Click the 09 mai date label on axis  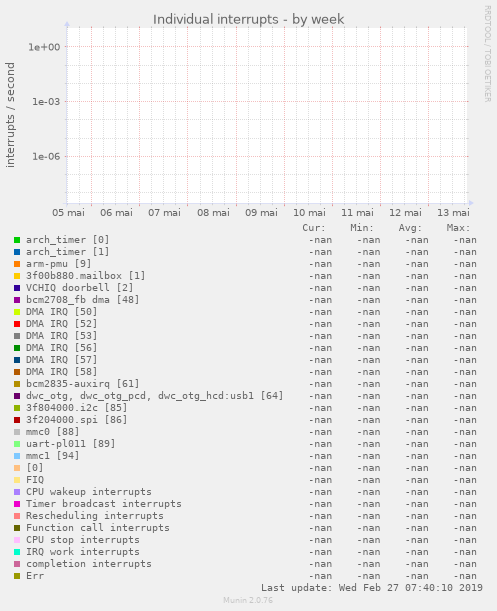click(261, 213)
